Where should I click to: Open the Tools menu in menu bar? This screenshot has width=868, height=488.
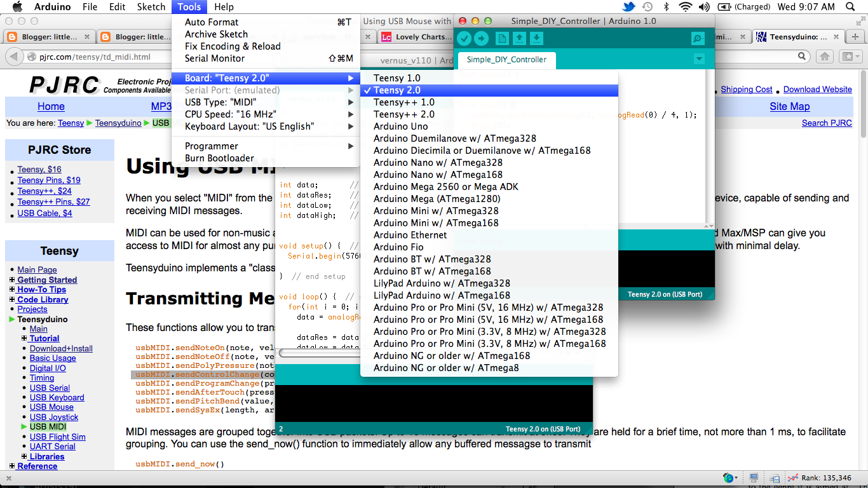(189, 7)
